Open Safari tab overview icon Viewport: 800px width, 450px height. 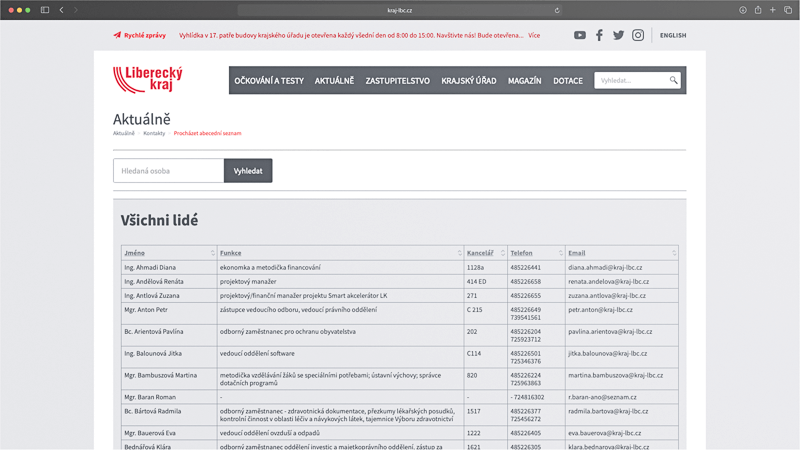(x=788, y=10)
